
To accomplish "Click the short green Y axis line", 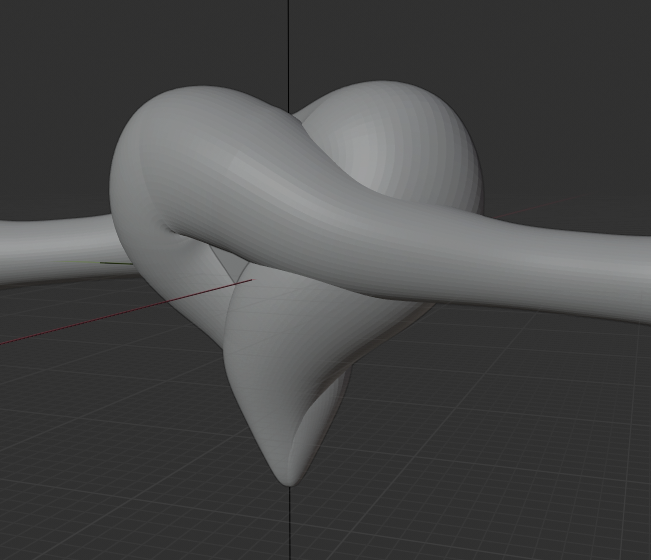I will click(x=115, y=263).
